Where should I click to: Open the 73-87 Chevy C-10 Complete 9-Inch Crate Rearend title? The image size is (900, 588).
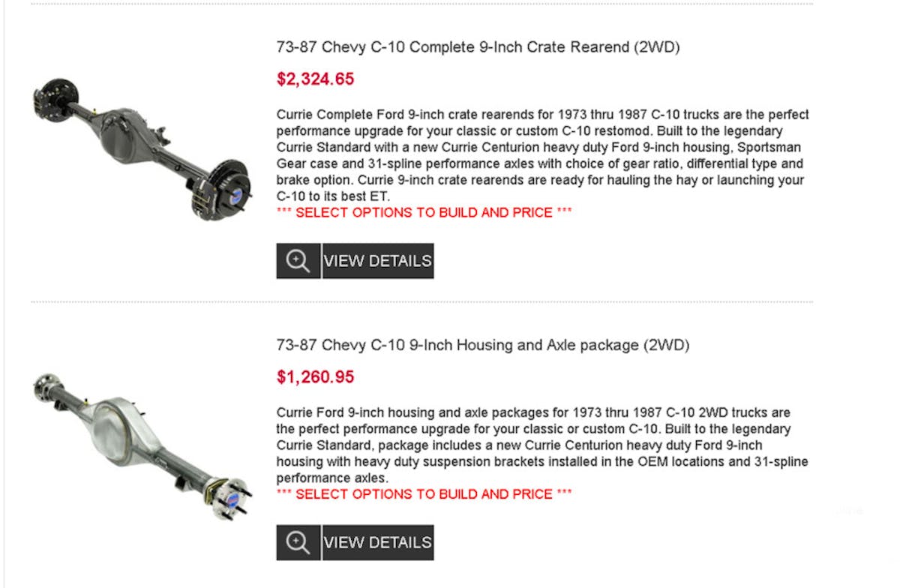coord(478,47)
